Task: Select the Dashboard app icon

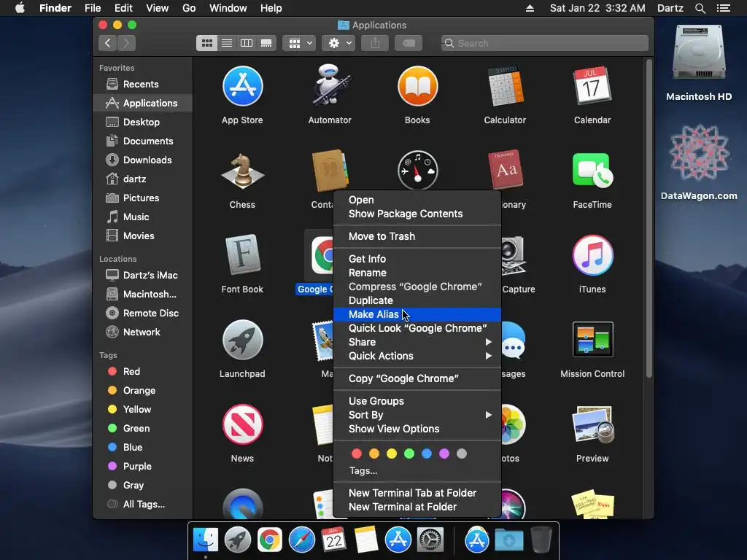Action: (x=417, y=171)
